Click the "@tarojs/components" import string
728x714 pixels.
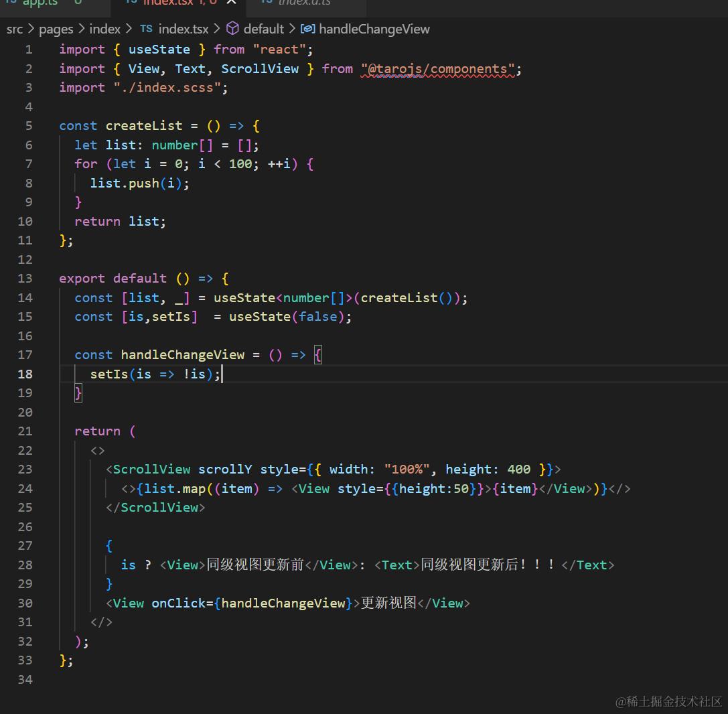point(438,69)
